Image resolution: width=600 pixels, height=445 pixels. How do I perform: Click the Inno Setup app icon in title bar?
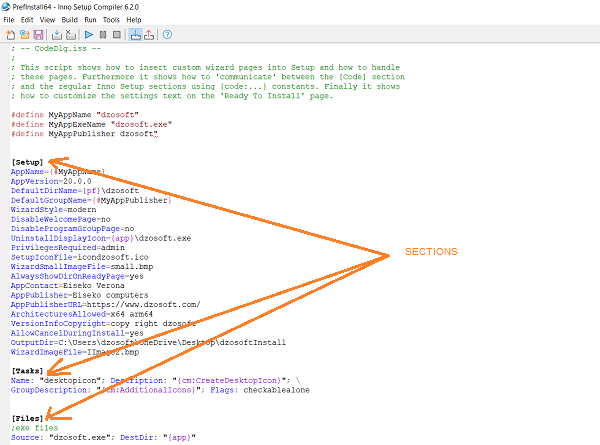pos(6,7)
